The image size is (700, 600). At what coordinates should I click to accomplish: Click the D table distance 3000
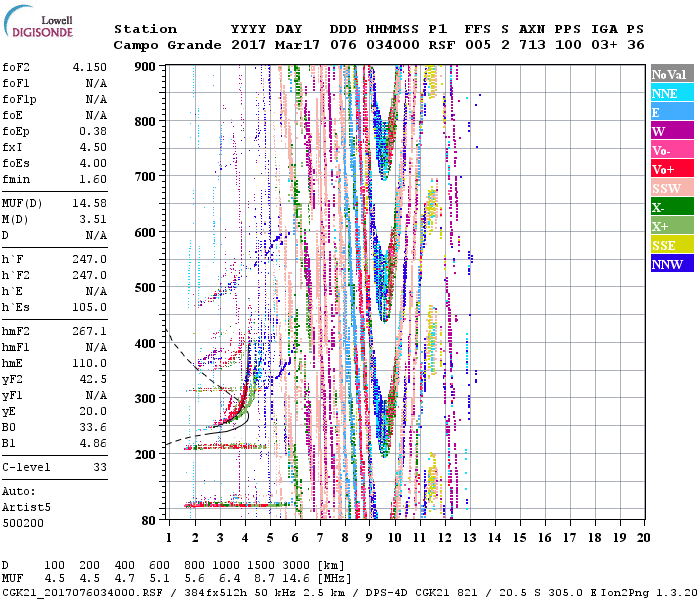click(x=296, y=566)
